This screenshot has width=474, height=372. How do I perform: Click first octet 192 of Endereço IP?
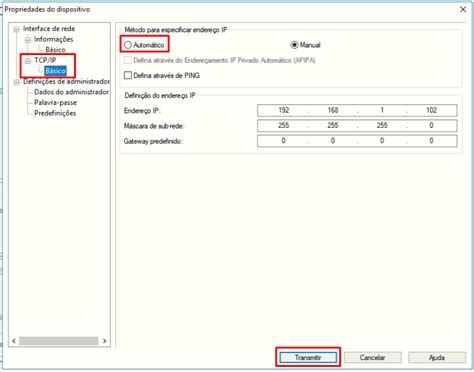click(x=284, y=110)
